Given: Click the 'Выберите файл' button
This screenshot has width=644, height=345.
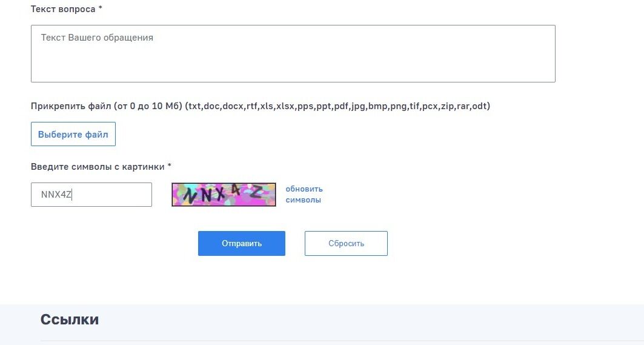Looking at the screenshot, I should [73, 134].
